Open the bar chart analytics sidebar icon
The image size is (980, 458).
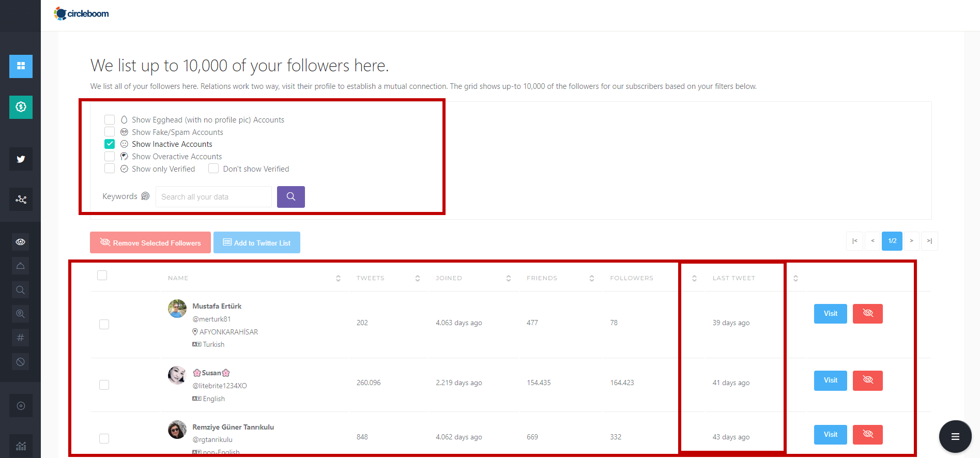point(21,446)
